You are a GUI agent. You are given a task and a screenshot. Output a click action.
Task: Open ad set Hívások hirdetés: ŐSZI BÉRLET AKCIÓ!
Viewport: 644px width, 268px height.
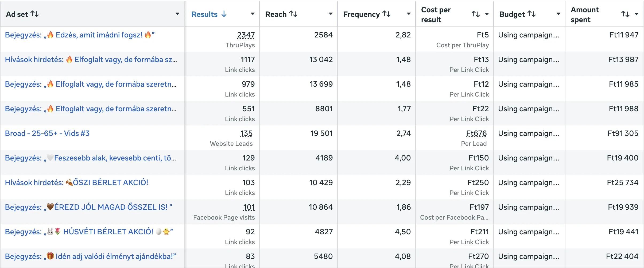pyautogui.click(x=76, y=183)
